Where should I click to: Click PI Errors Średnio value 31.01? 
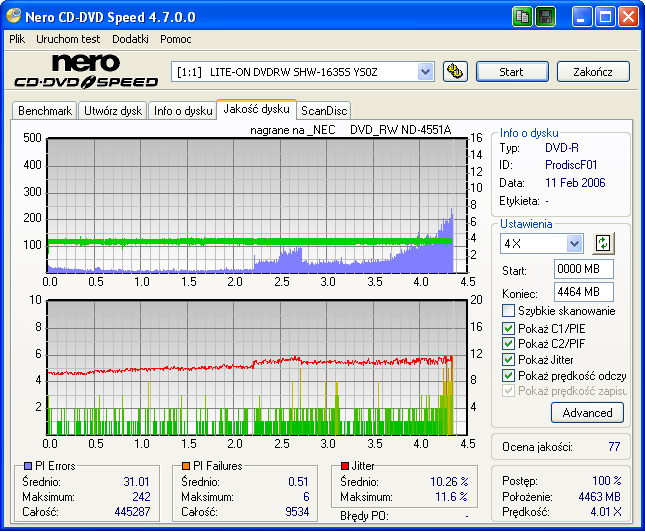click(137, 481)
